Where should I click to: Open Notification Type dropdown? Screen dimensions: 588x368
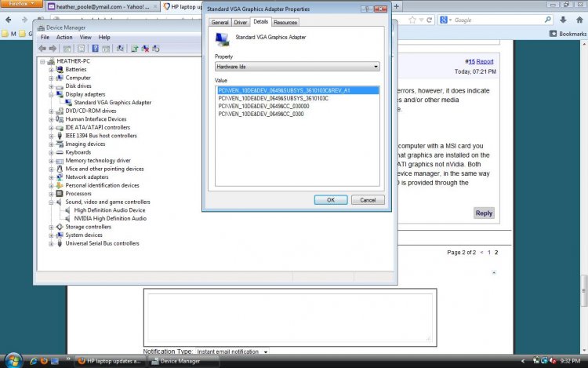tap(231, 352)
